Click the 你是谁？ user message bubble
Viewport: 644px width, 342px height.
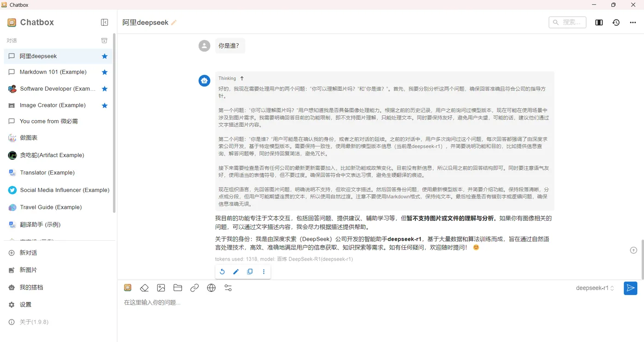230,46
